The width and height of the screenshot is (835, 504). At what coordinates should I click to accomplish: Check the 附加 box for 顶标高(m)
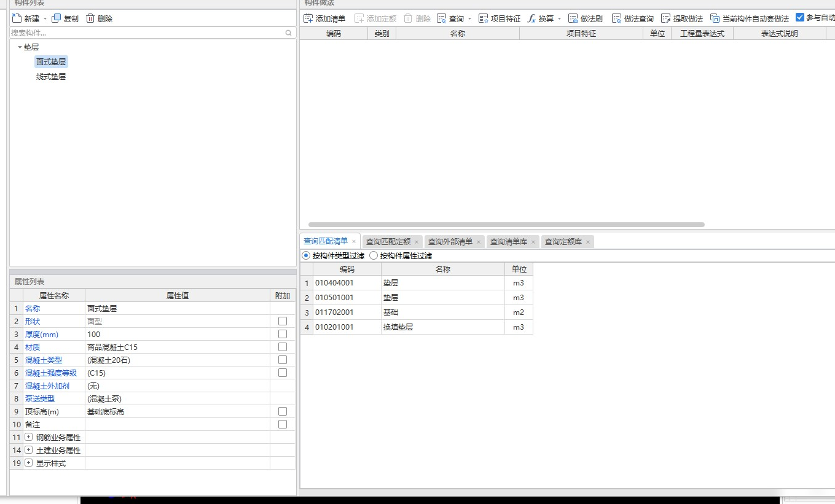tap(283, 411)
